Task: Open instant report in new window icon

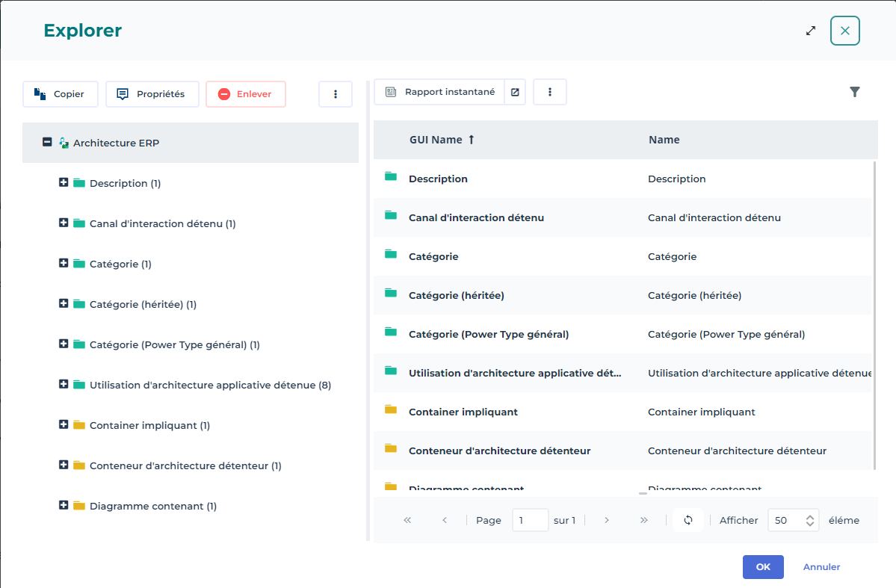Action: pyautogui.click(x=515, y=92)
